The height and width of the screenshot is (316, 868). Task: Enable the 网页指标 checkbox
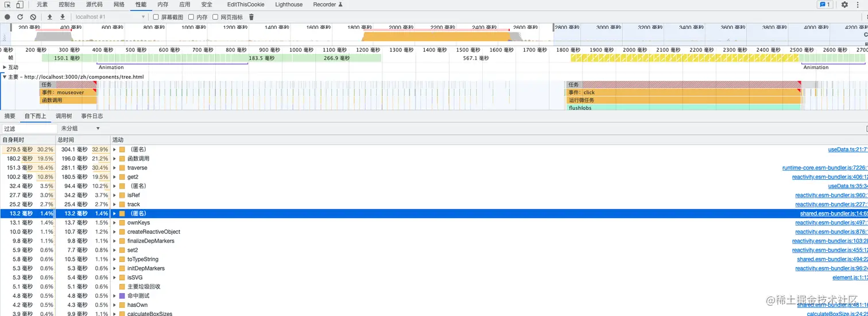coord(215,17)
